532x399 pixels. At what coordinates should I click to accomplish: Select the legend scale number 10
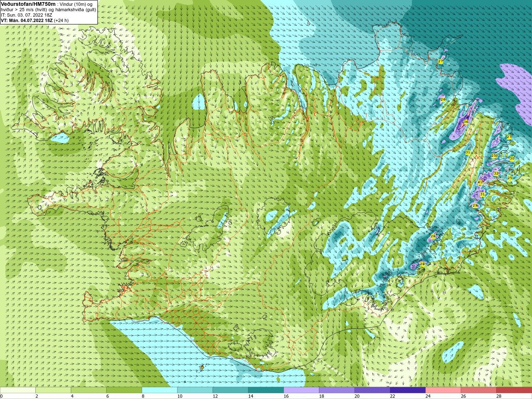pyautogui.click(x=180, y=396)
